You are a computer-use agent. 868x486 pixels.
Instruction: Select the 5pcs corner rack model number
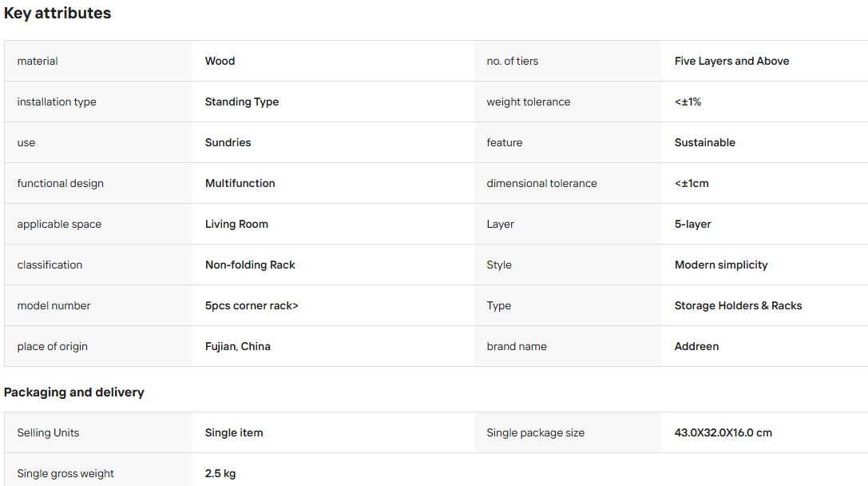[x=252, y=306]
